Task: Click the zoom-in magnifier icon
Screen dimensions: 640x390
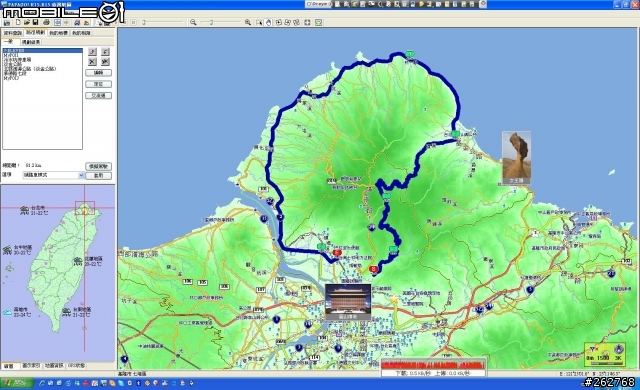Action: 247,22
